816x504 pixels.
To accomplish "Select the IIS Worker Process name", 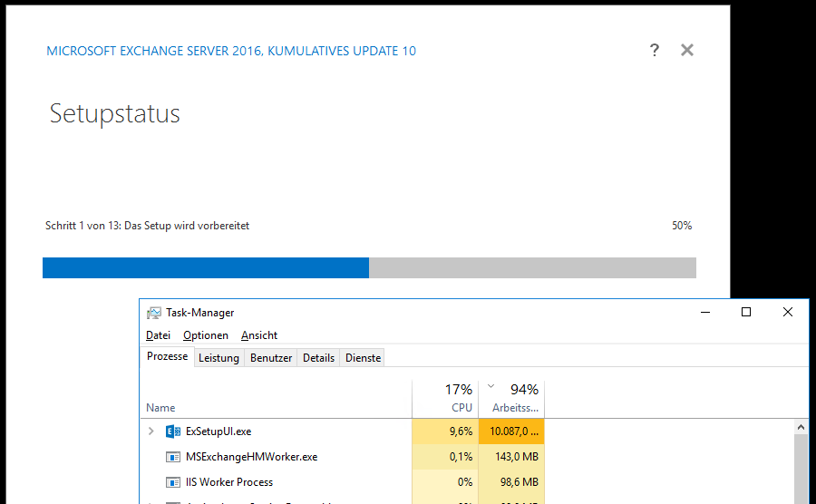I will coord(229,482).
